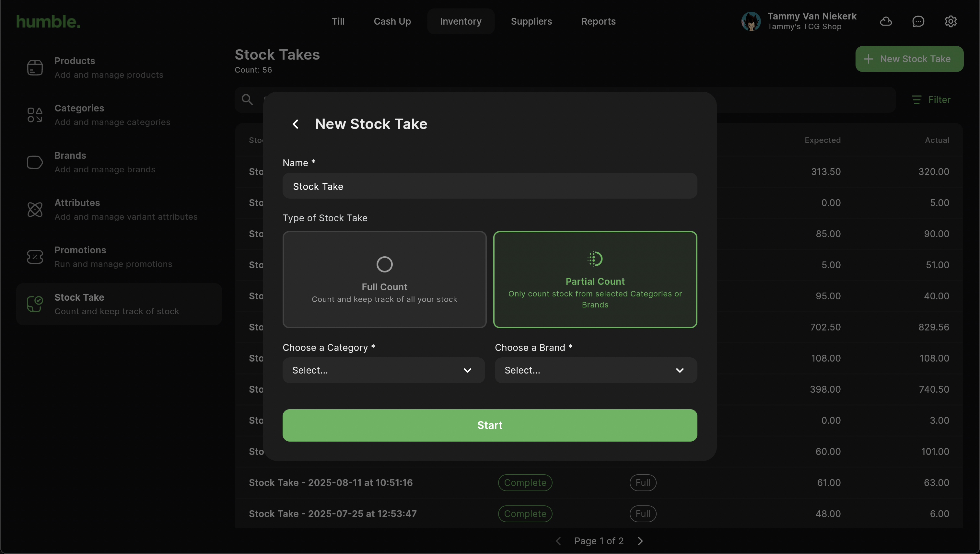Viewport: 980px width, 554px height.
Task: Open the Suppliers tab
Action: click(531, 21)
